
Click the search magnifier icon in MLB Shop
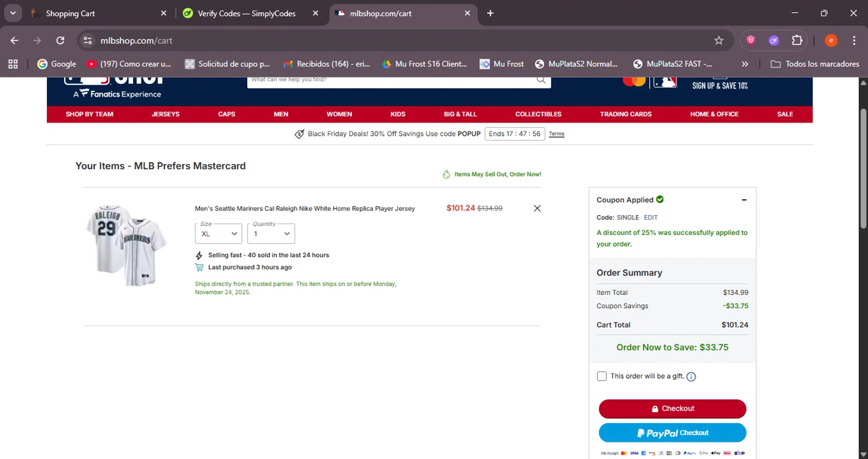(x=541, y=80)
